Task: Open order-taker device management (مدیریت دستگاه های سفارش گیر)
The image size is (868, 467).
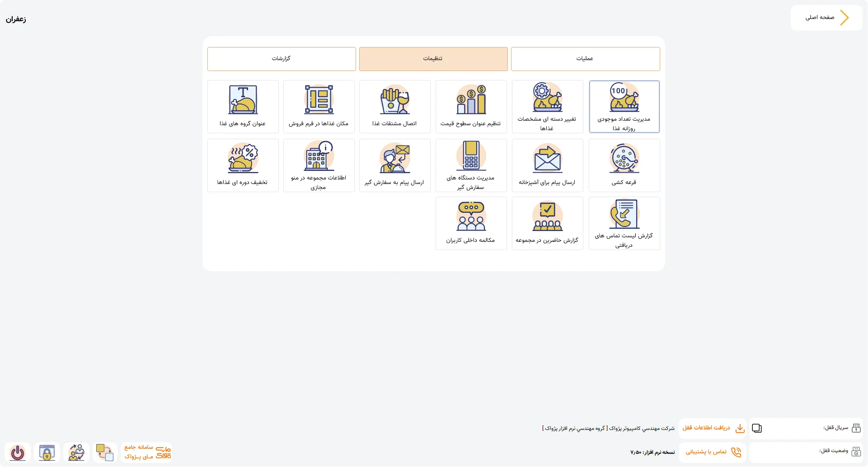Action: (471, 165)
